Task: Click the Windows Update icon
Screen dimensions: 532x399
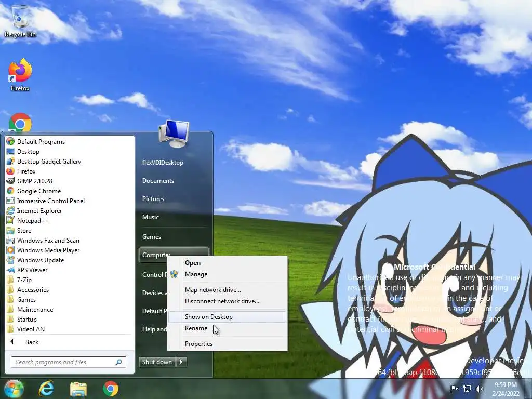Action: (x=10, y=260)
